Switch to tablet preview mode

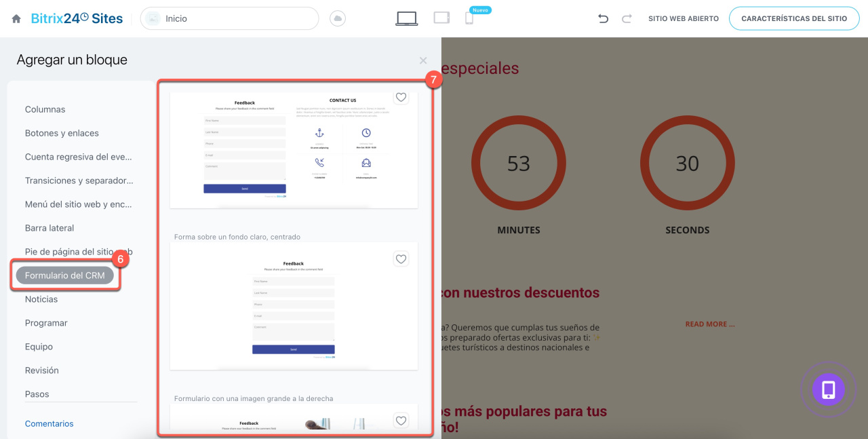click(x=441, y=18)
